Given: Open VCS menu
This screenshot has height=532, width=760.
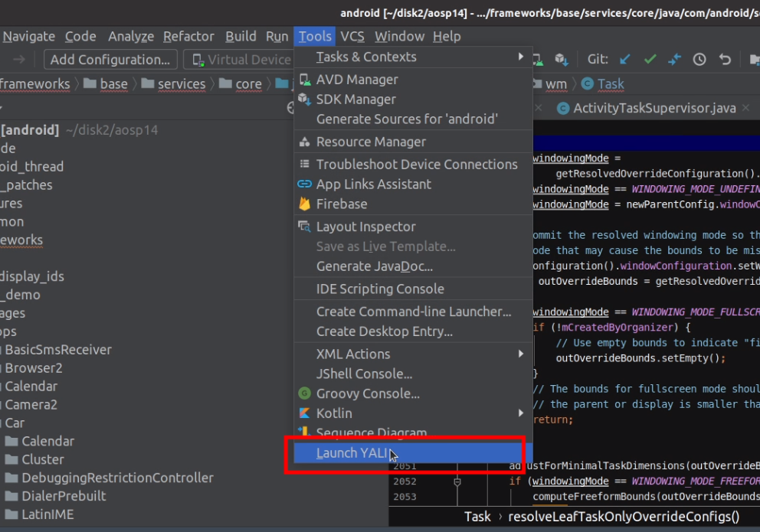Looking at the screenshot, I should click(x=352, y=36).
